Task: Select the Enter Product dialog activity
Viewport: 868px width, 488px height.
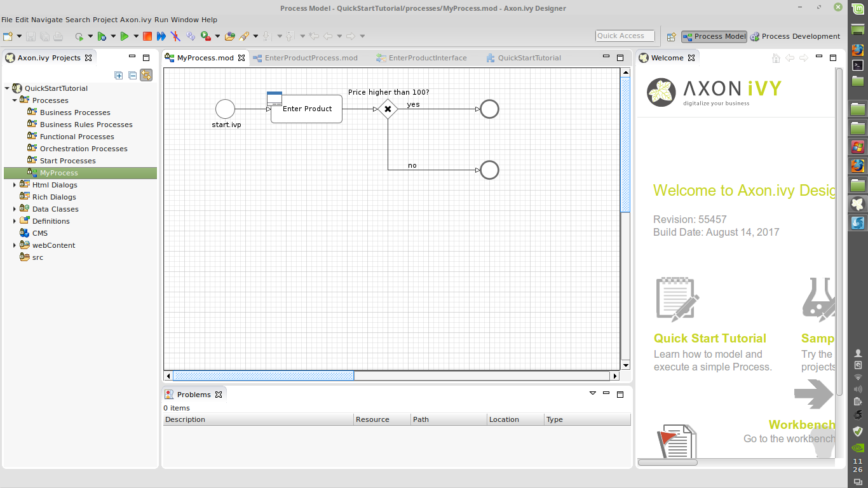Action: point(306,109)
